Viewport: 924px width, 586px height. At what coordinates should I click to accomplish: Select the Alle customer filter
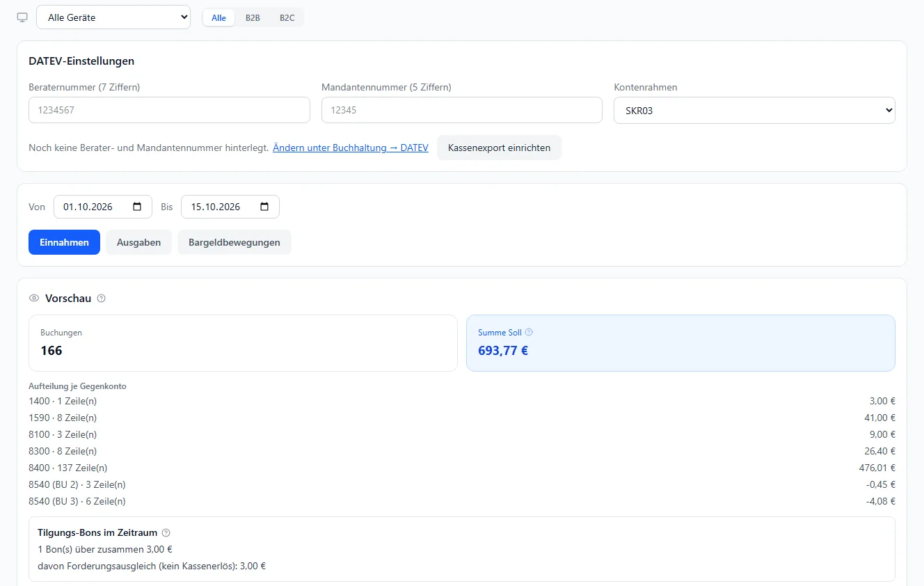point(218,18)
